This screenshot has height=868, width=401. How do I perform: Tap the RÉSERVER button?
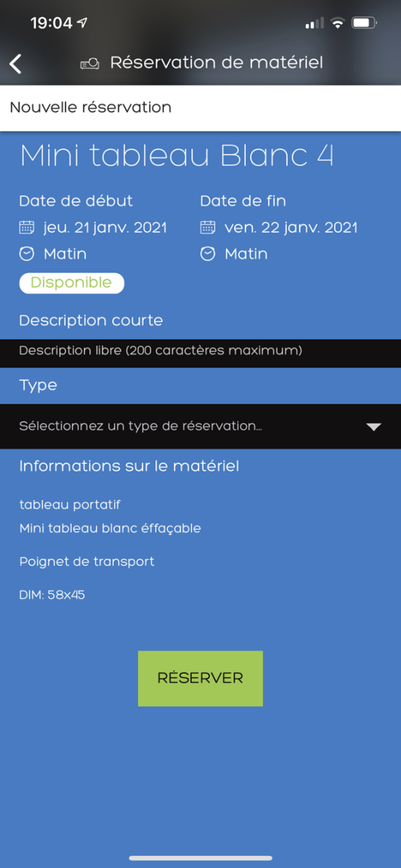coord(200,678)
